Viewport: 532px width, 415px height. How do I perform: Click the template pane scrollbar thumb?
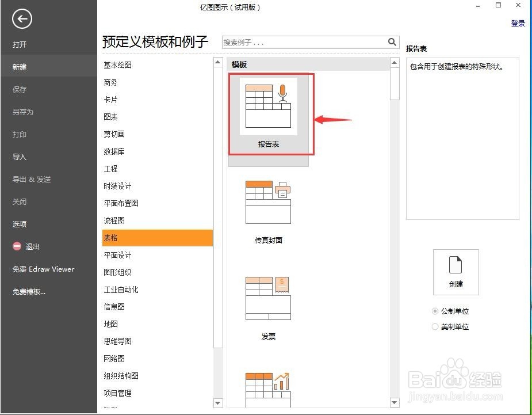click(x=395, y=84)
